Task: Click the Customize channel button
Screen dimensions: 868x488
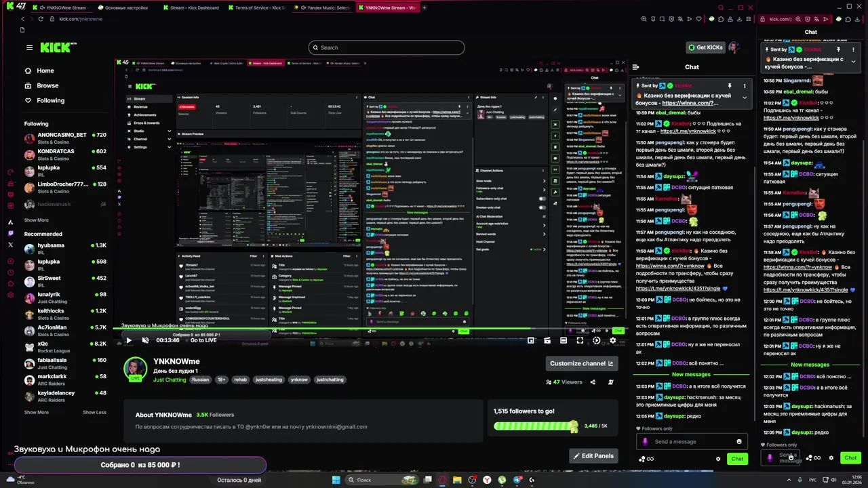Action: tap(582, 363)
